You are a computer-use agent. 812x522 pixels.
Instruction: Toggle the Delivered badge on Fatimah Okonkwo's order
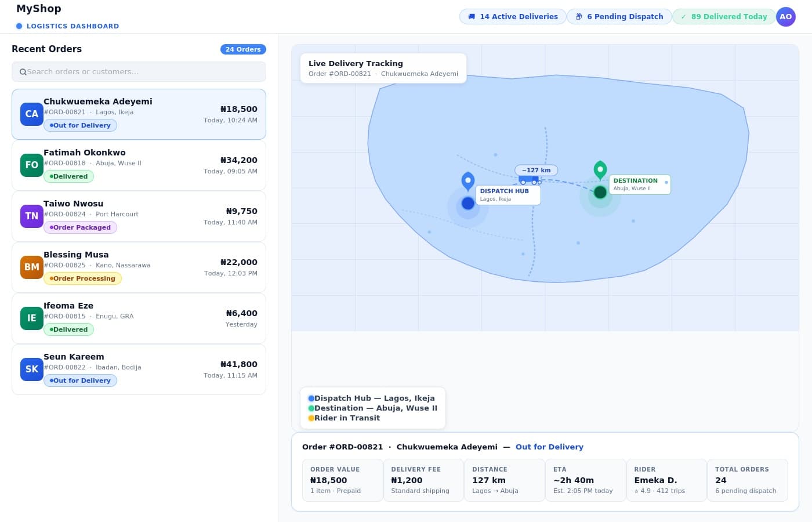68,176
